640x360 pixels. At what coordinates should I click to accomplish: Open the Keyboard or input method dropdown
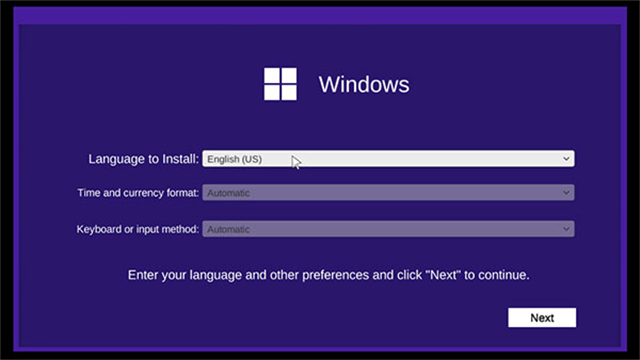click(x=388, y=229)
